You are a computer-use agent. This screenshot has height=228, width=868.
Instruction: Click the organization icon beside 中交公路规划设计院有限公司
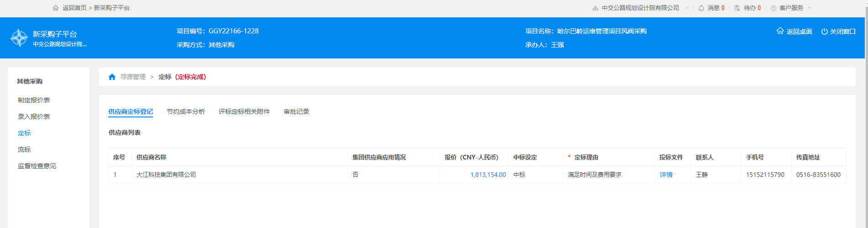[x=595, y=8]
